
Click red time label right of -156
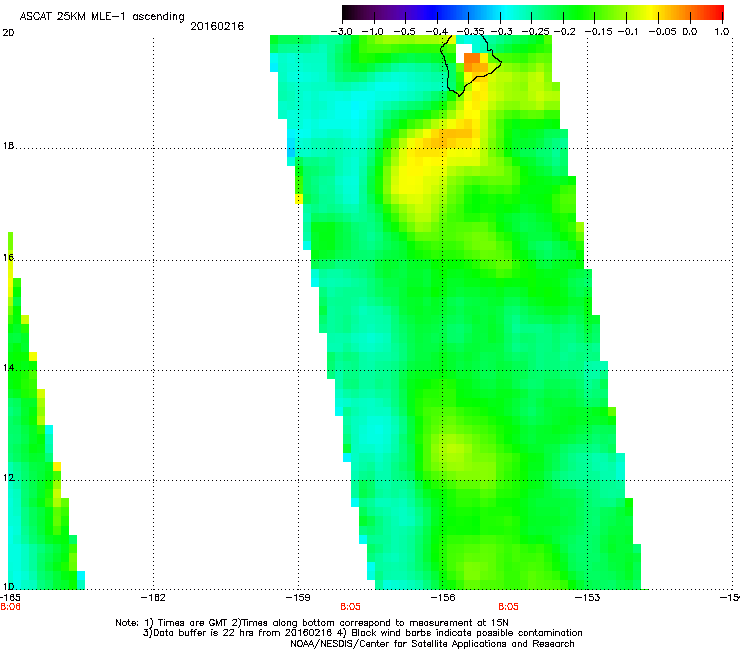508,607
